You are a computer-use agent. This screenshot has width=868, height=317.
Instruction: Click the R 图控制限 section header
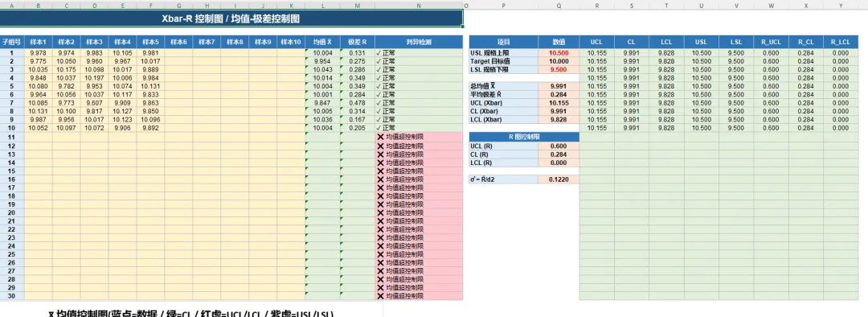524,136
